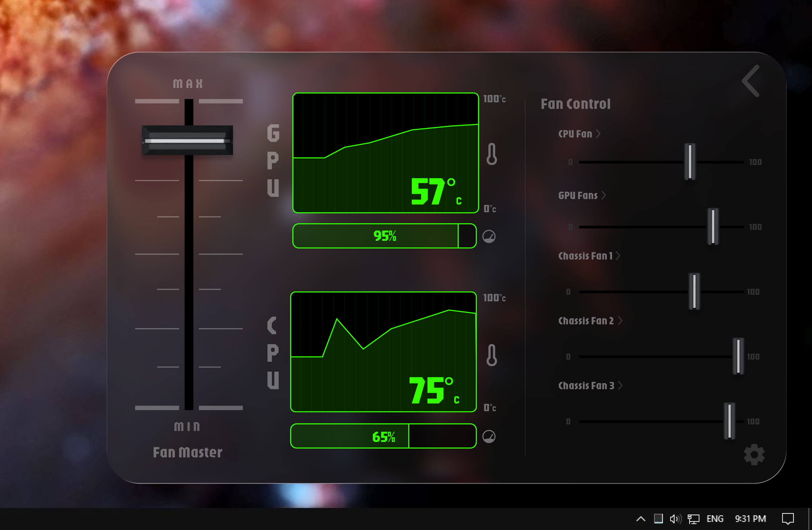
Task: Click the Fan Master slider handle
Action: [187, 140]
